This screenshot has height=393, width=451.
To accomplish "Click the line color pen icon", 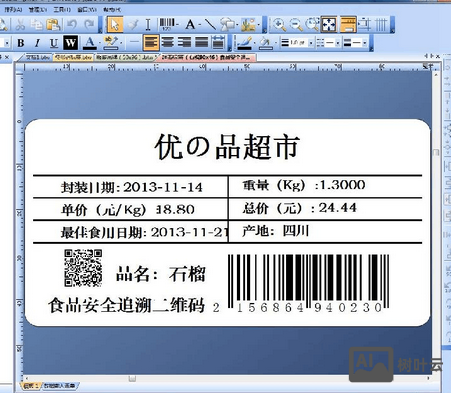I will (x=245, y=43).
